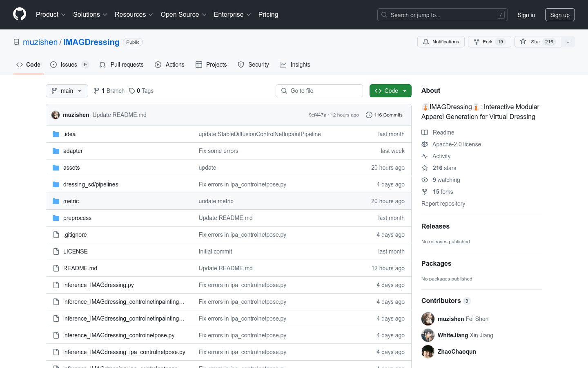Click WhiteJiang contributor avatar
588x368 pixels.
coord(428,335)
